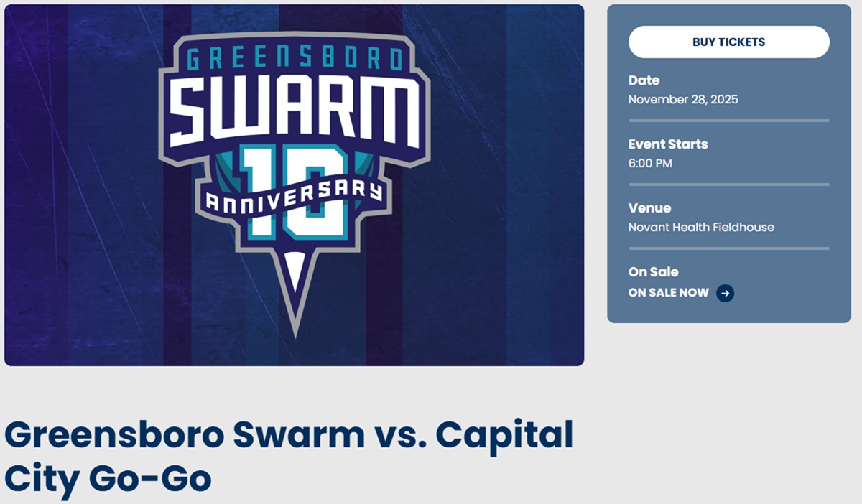
Task: Click the Buy Tickets button
Action: coord(728,42)
